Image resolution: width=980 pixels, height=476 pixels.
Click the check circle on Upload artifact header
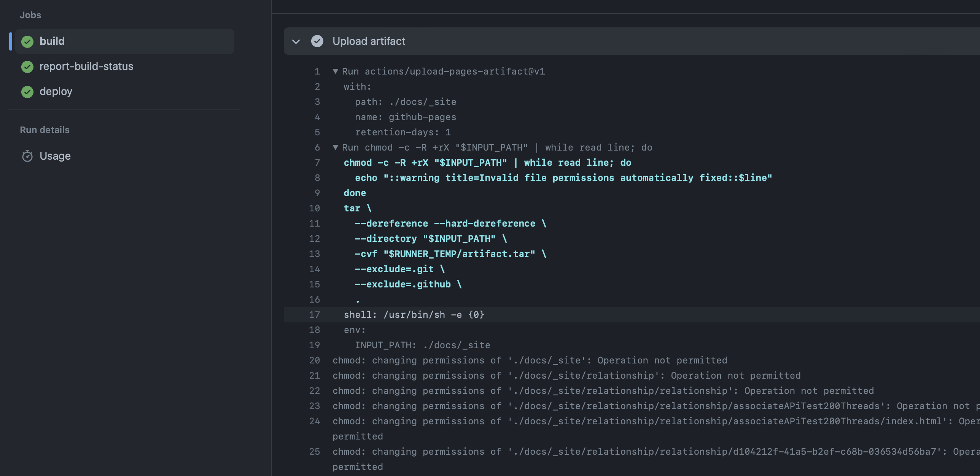click(x=317, y=41)
